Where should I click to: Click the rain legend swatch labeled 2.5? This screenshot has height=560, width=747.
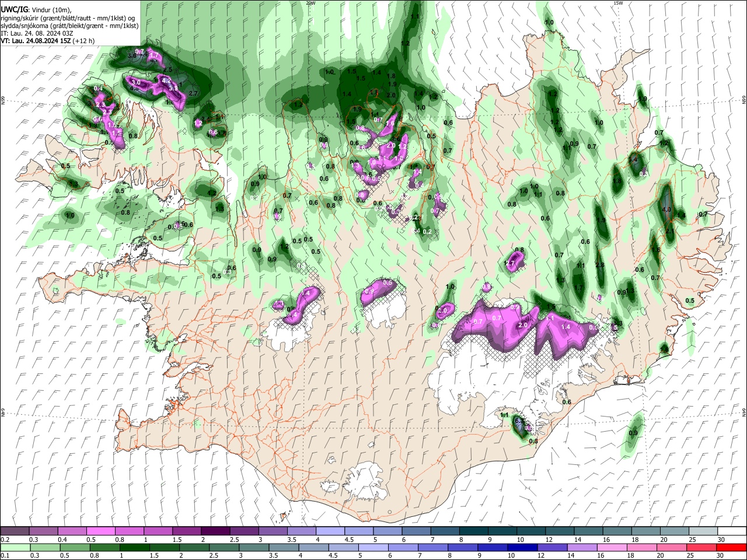(x=224, y=547)
